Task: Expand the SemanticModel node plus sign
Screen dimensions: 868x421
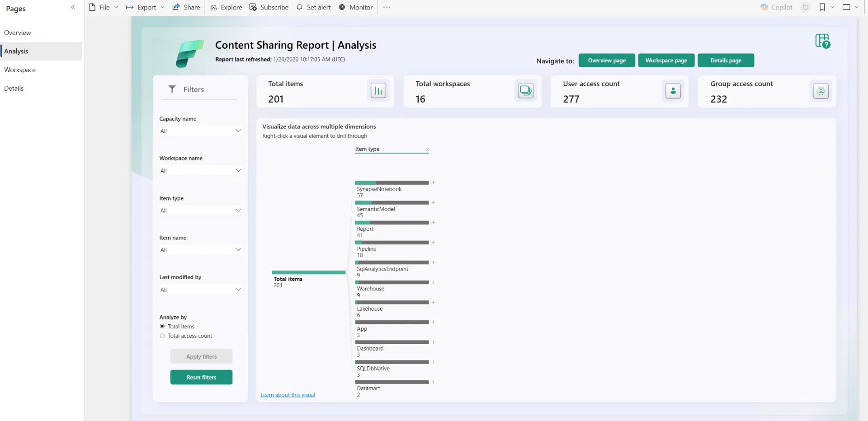Action: (433, 203)
